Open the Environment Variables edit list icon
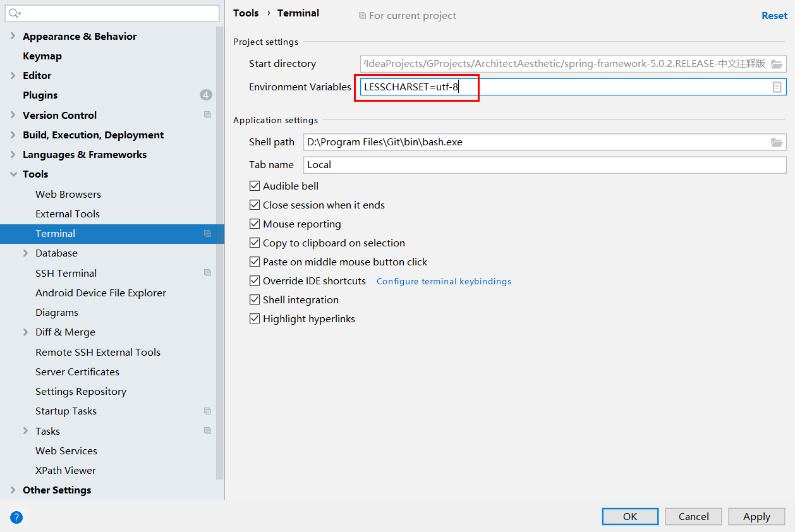This screenshot has height=532, width=795. pos(777,87)
